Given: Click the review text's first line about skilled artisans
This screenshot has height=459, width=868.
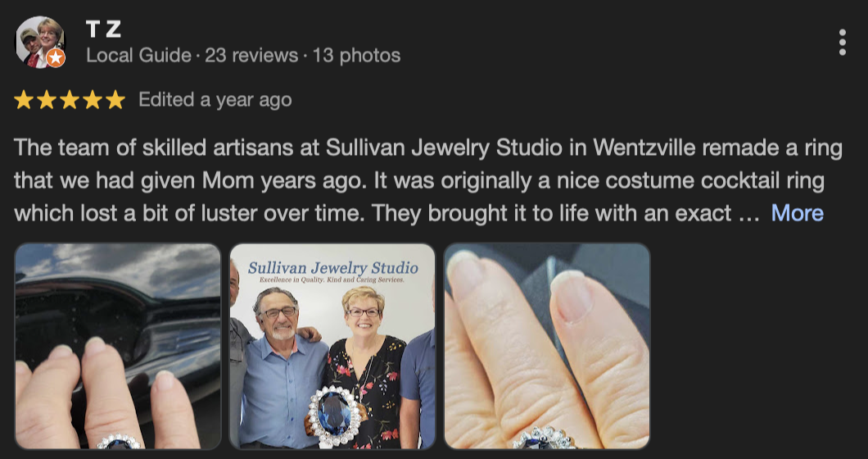Looking at the screenshot, I should point(428,148).
